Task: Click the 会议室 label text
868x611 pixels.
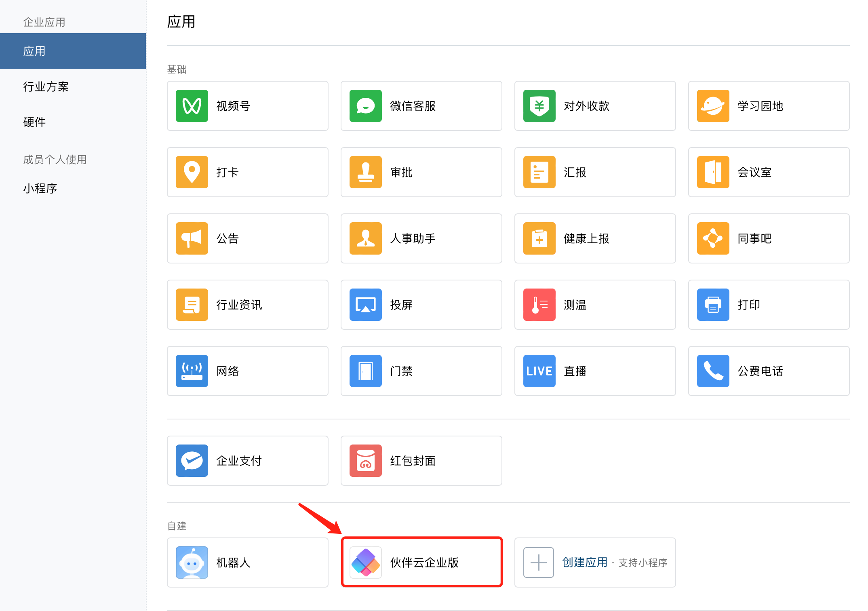Action: coord(754,172)
